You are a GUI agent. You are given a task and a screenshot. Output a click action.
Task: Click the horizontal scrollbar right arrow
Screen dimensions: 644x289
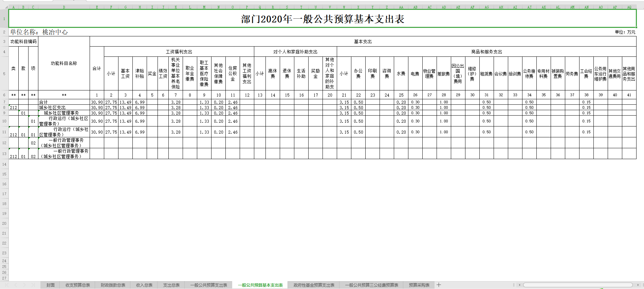[638, 285]
